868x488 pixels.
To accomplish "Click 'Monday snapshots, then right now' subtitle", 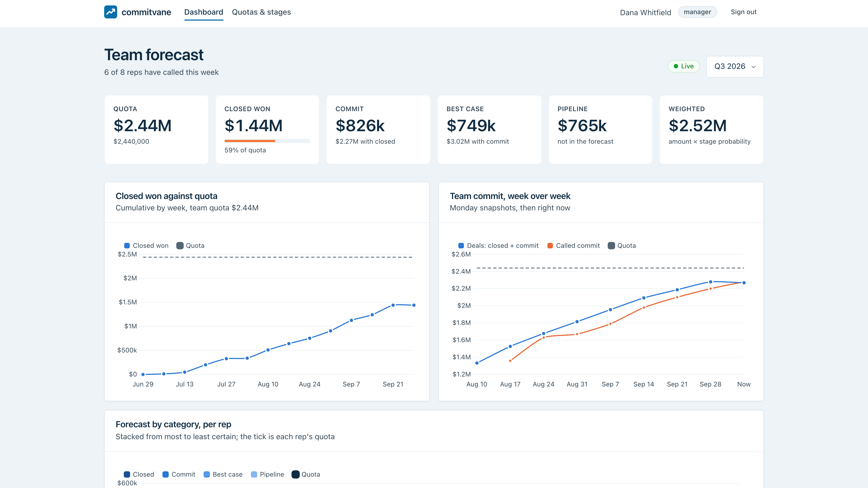I will 510,208.
